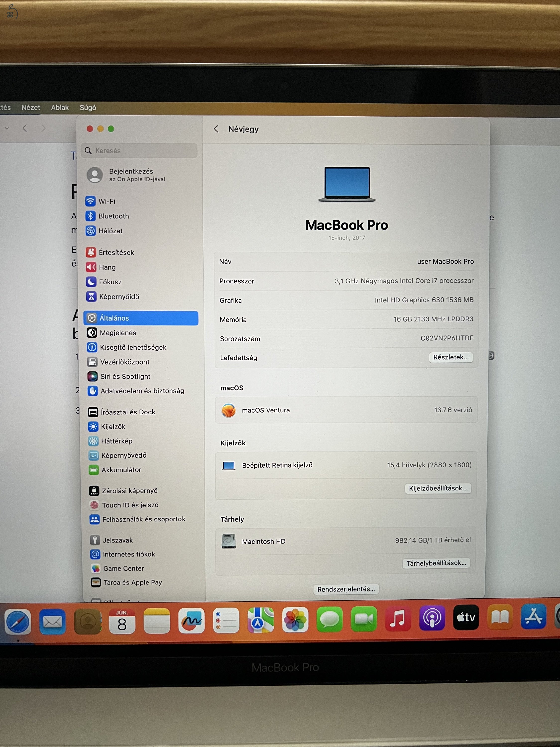Launch Safari from the Dock

point(18,622)
